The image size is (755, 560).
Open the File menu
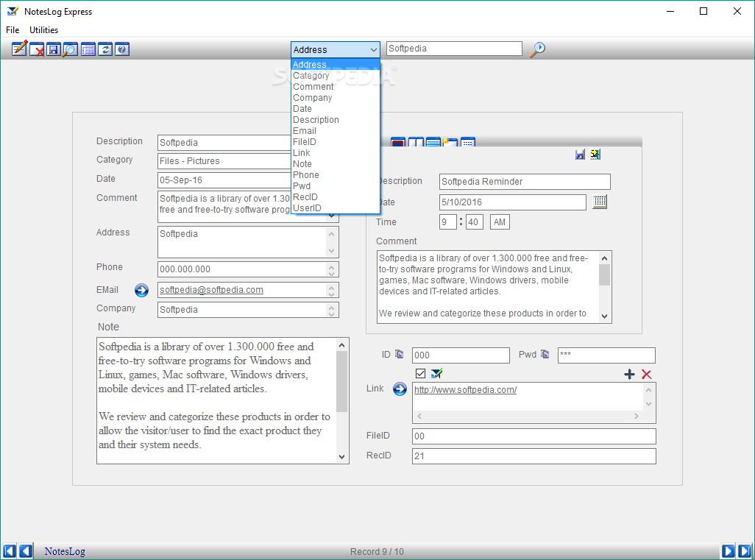13,30
